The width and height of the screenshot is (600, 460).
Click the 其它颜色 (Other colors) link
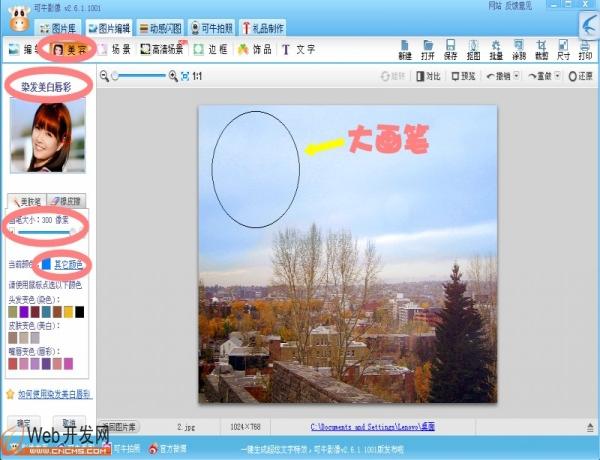(x=68, y=265)
